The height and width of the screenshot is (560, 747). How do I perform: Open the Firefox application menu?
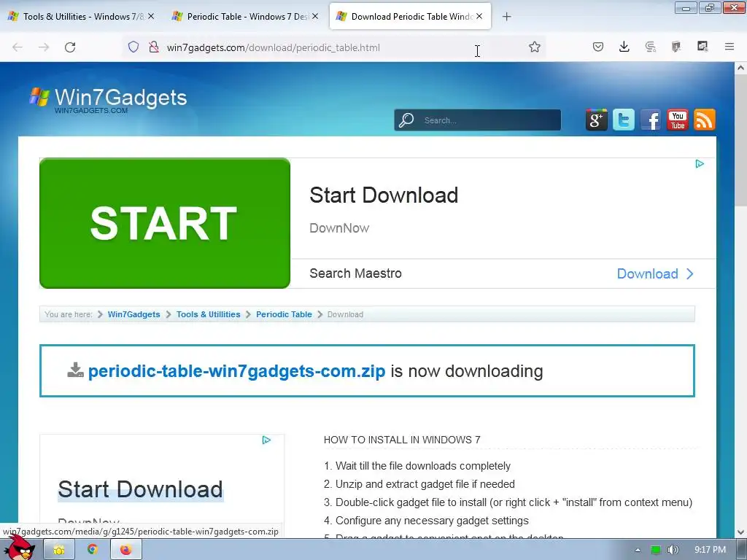click(729, 47)
